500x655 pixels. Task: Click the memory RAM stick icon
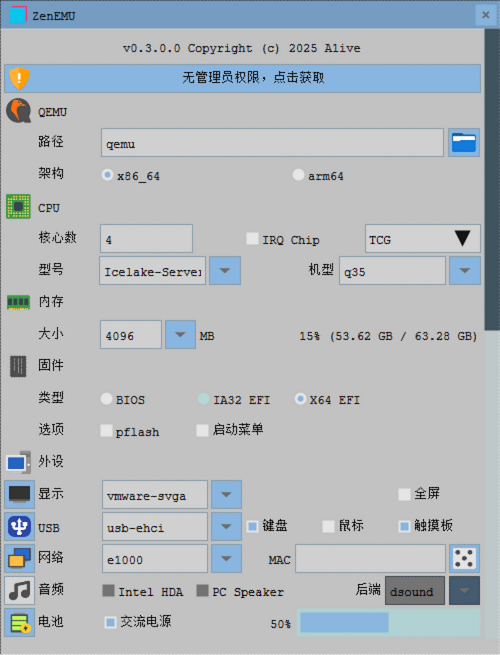[x=18, y=302]
